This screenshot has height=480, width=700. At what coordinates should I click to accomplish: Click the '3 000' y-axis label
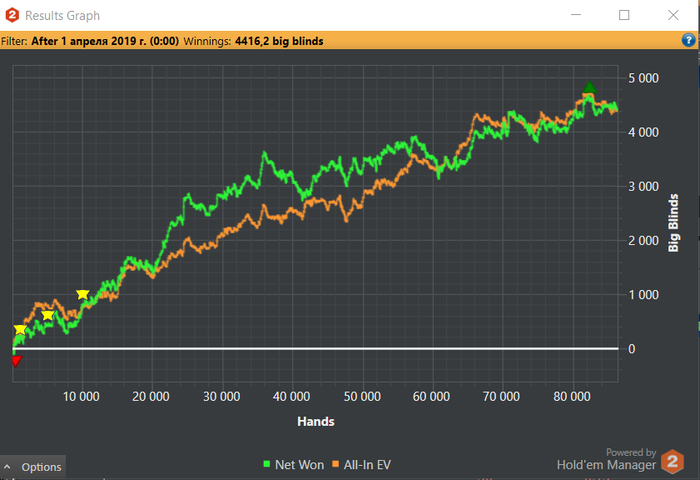pos(643,186)
